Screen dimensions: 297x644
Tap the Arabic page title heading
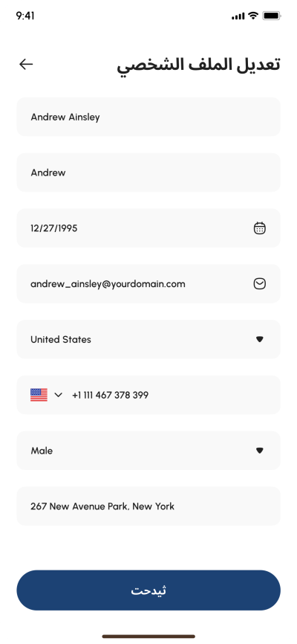pyautogui.click(x=198, y=65)
